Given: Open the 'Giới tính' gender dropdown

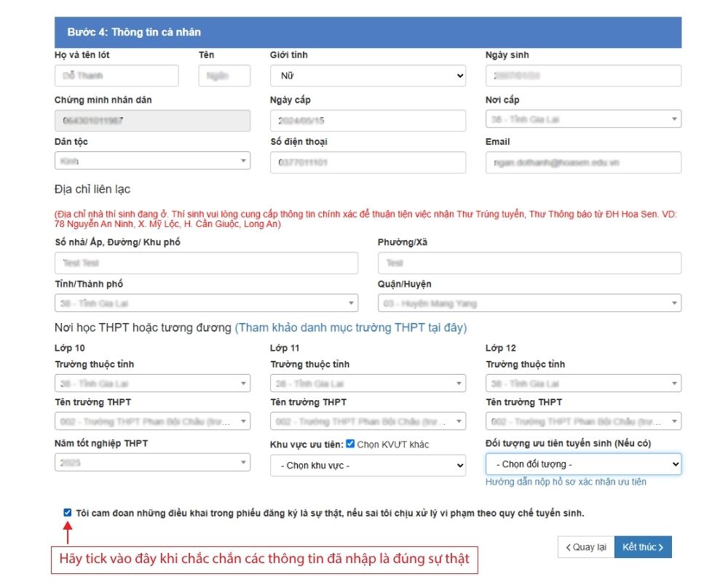Looking at the screenshot, I should click(x=368, y=76).
